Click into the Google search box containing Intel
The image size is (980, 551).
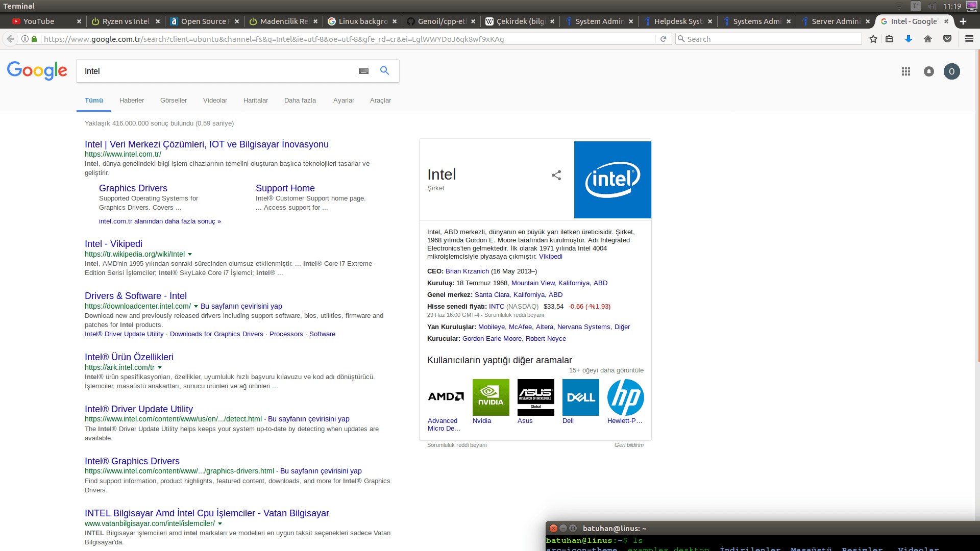click(214, 71)
